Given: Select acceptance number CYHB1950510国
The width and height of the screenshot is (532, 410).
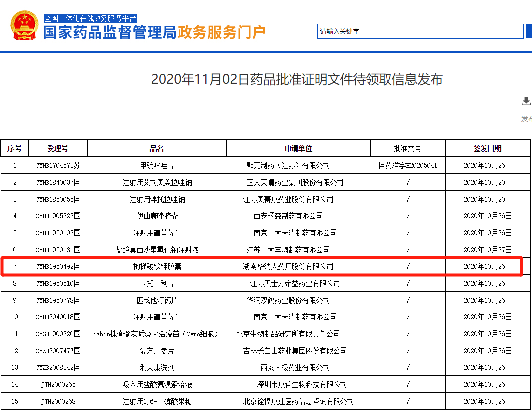Looking at the screenshot, I should tap(58, 283).
